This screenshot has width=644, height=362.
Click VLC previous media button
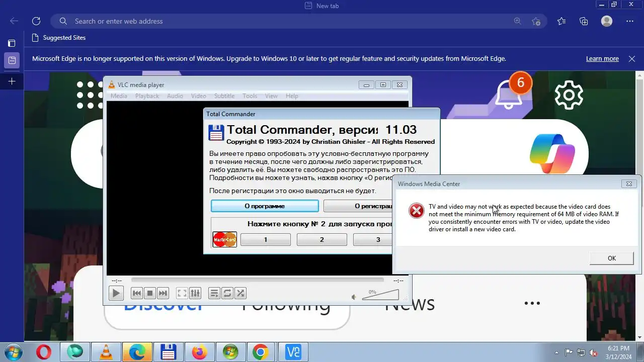(x=136, y=293)
